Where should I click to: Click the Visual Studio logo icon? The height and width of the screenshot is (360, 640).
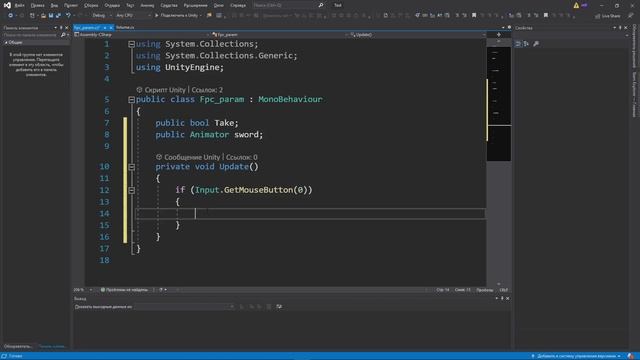tap(7, 5)
